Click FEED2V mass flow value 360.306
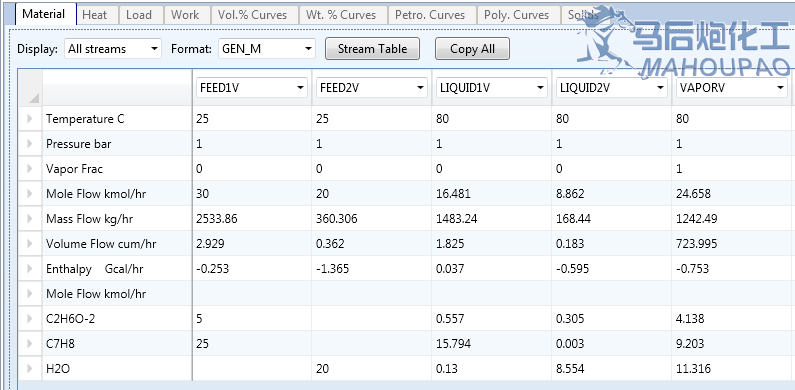 coord(336,219)
